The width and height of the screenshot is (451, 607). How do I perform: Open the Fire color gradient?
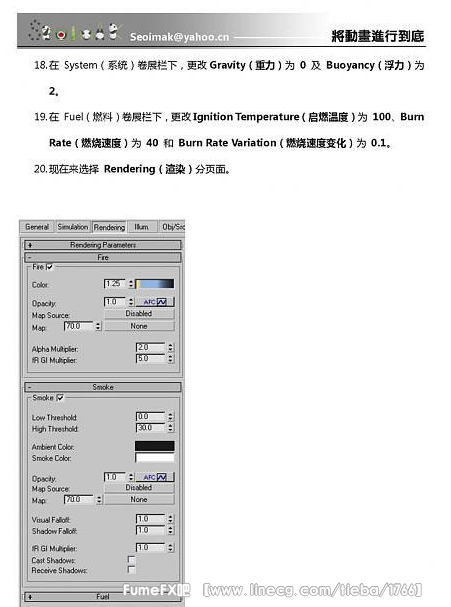pos(155,284)
